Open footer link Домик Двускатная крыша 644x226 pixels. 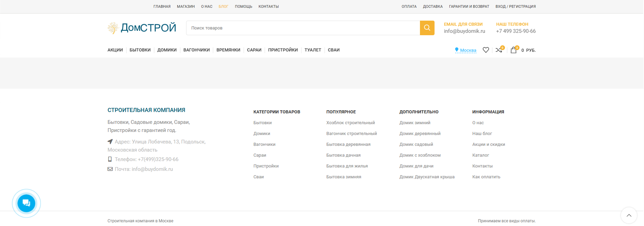click(427, 177)
